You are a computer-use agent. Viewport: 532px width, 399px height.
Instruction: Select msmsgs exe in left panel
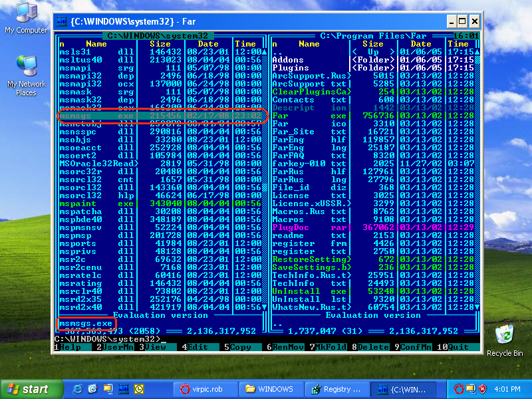tap(160, 116)
